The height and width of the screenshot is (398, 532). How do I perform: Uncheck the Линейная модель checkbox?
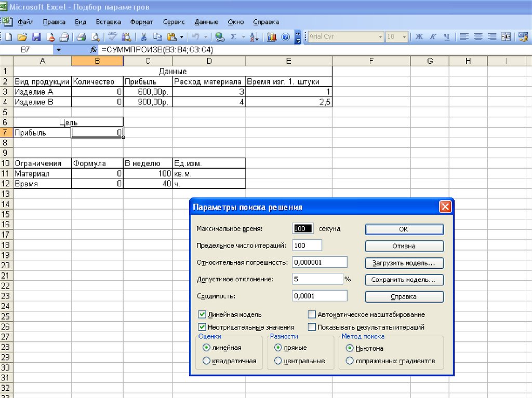[x=202, y=314]
